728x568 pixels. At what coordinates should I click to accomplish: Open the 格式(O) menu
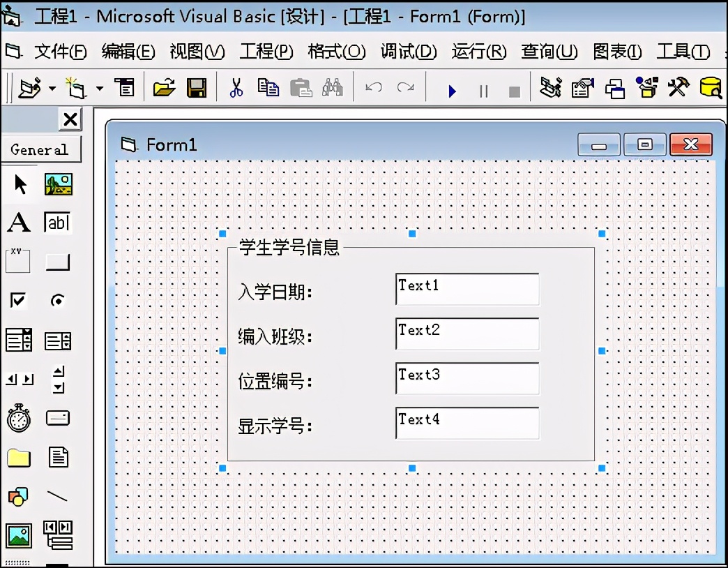(337, 51)
